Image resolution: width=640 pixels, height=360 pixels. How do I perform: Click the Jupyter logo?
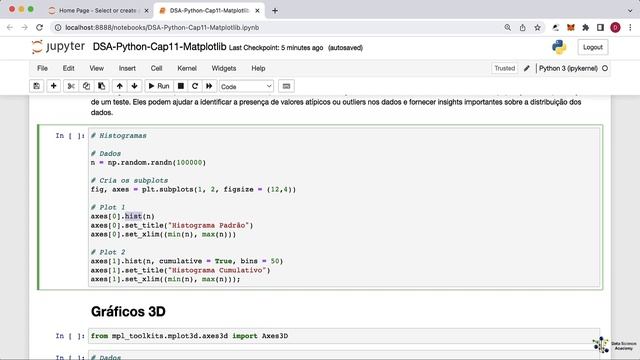tap(58, 47)
